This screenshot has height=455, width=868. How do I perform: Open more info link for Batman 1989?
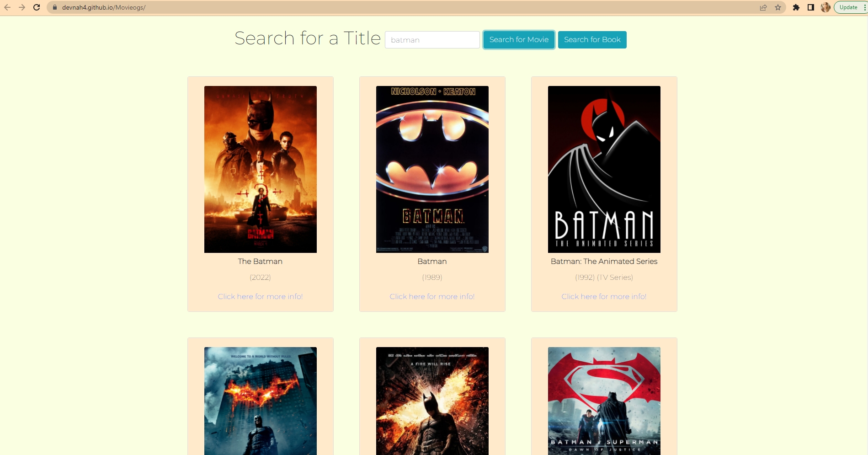click(432, 297)
